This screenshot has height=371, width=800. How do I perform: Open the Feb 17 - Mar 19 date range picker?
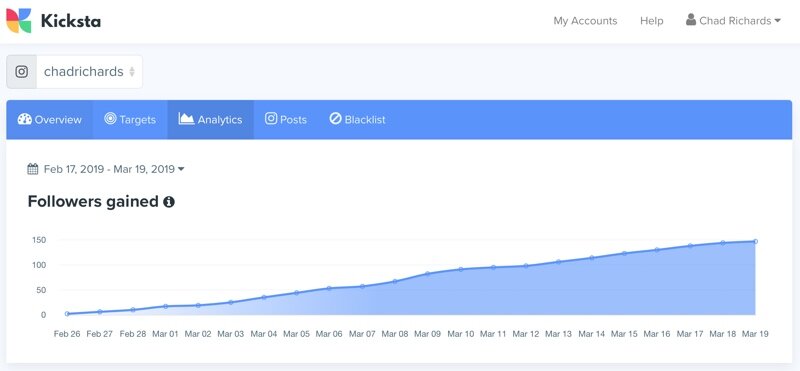[x=106, y=169]
